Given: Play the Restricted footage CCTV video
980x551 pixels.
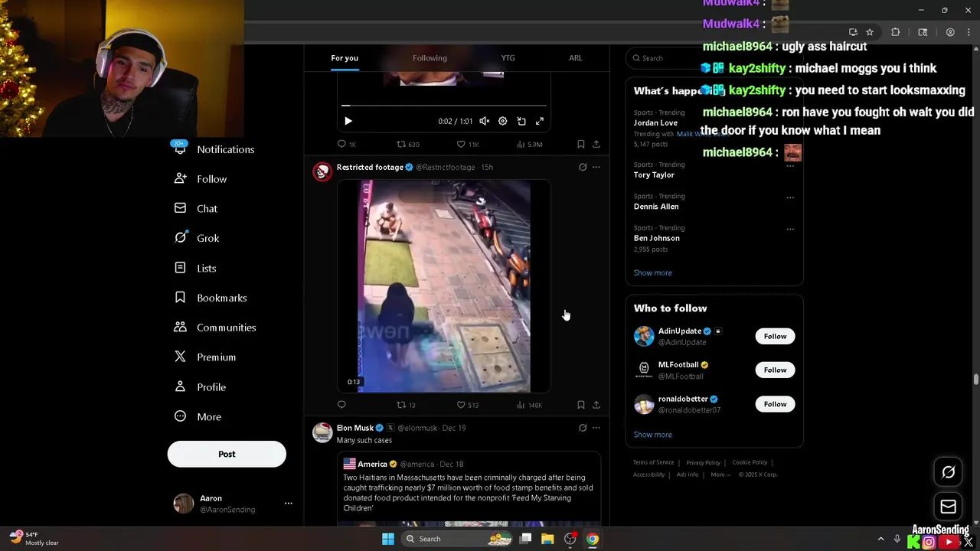Looking at the screenshot, I should click(444, 286).
